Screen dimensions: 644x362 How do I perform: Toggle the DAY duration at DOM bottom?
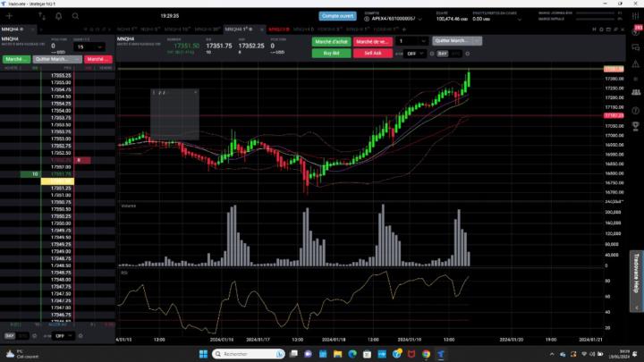coord(10,336)
